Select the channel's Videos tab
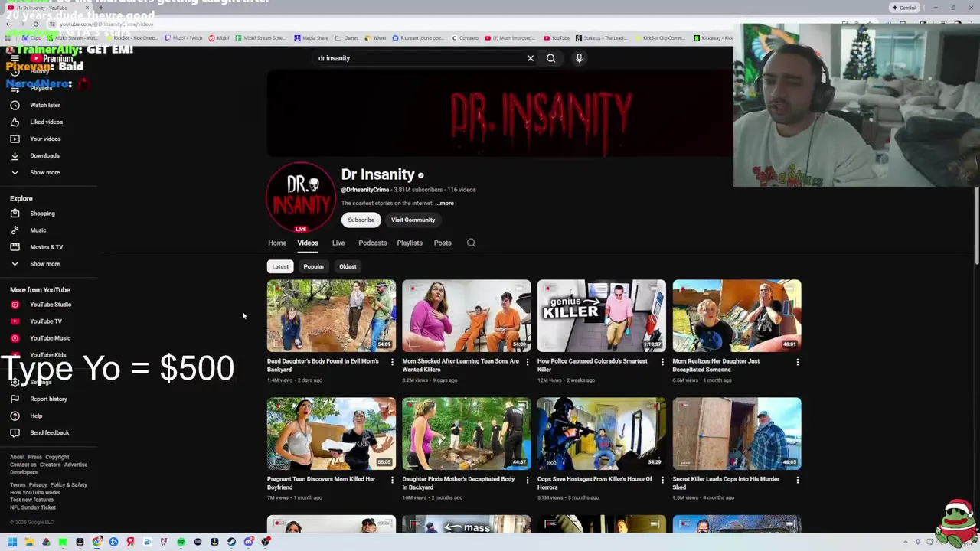The image size is (980, 551). coord(308,243)
